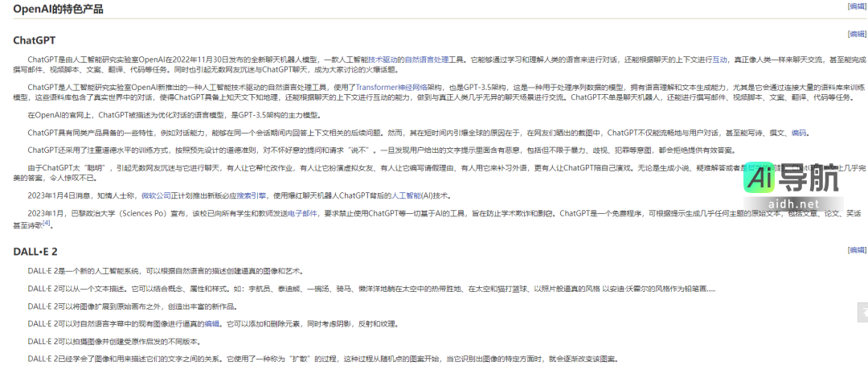Edit the OpenAI的特色产品 section via [编辑]
Image resolution: width=868 pixels, height=374 pixels.
pyautogui.click(x=858, y=6)
